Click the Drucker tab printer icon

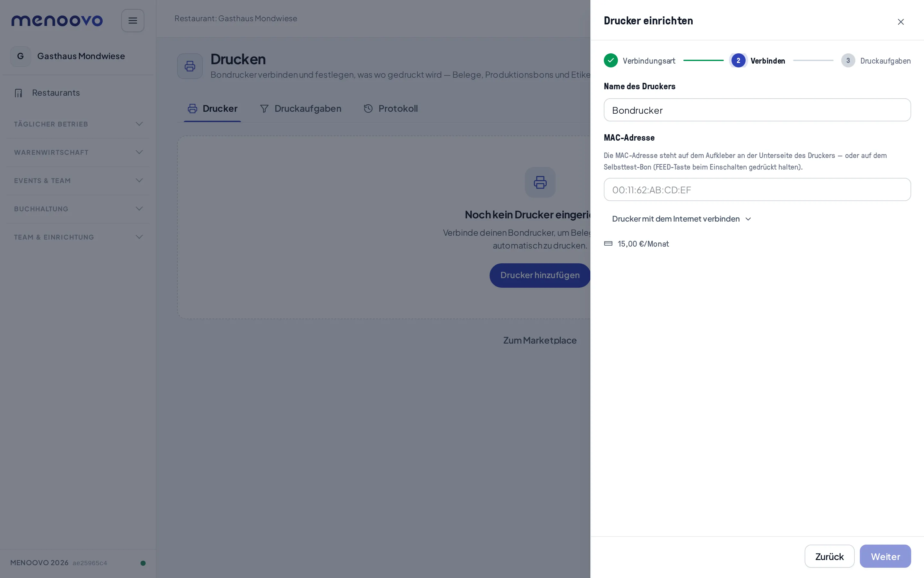click(x=193, y=109)
